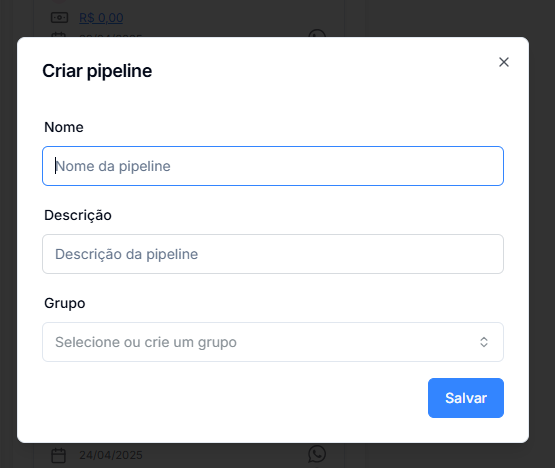555x468 pixels.
Task: Close the Criar pipeline dialog
Action: point(504,62)
